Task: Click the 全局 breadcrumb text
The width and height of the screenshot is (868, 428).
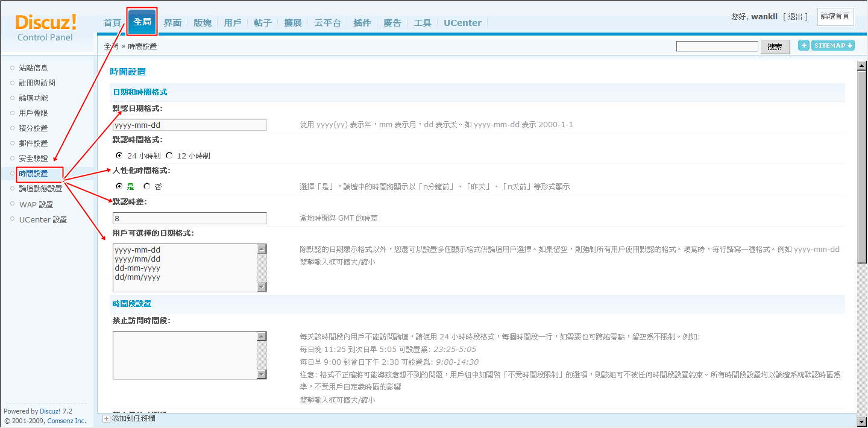Action: click(111, 46)
